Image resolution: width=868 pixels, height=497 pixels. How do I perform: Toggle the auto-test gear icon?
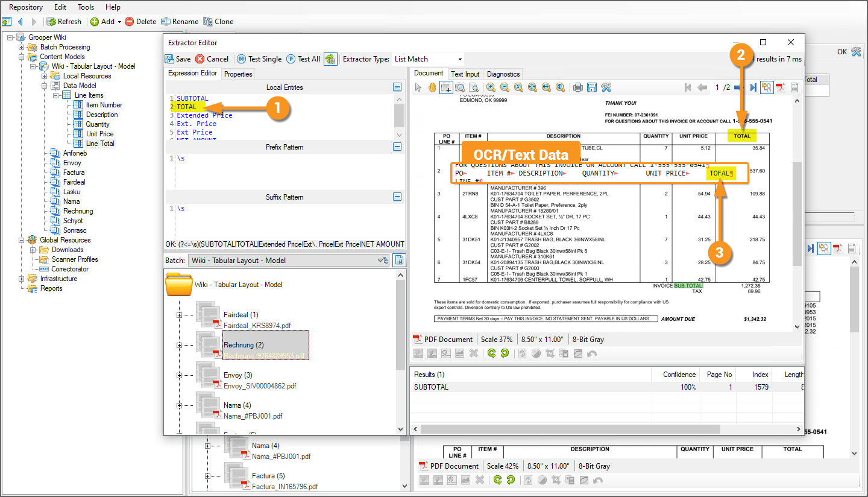[330, 59]
